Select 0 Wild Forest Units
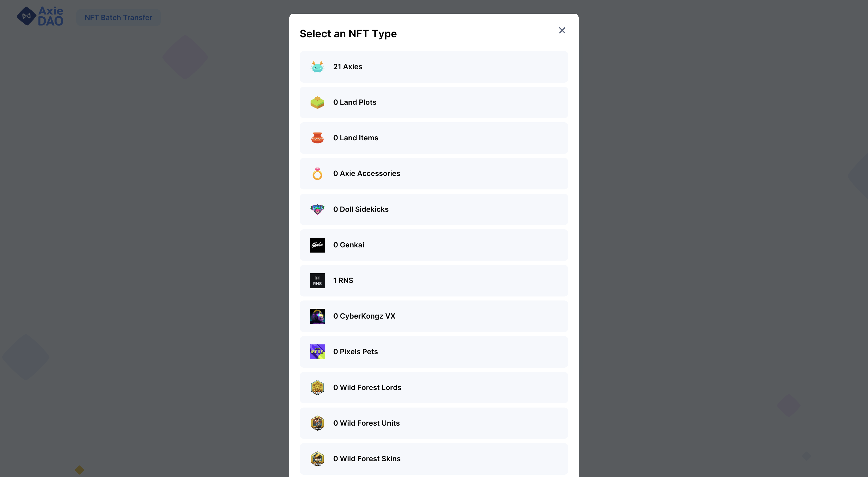This screenshot has width=868, height=477. [x=433, y=423]
